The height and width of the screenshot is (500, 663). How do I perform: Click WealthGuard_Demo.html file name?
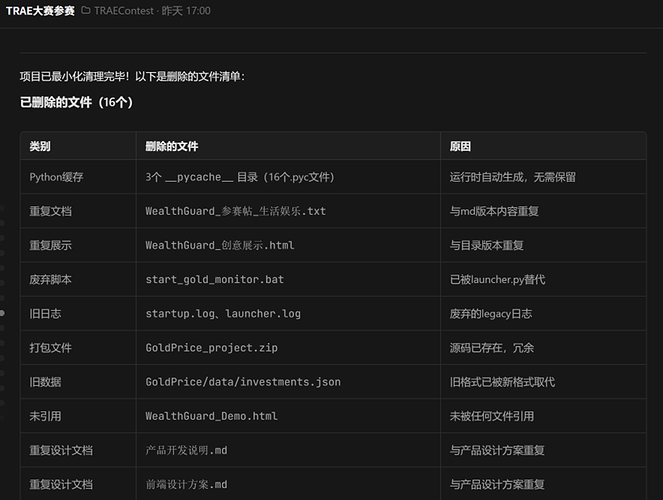(212, 417)
